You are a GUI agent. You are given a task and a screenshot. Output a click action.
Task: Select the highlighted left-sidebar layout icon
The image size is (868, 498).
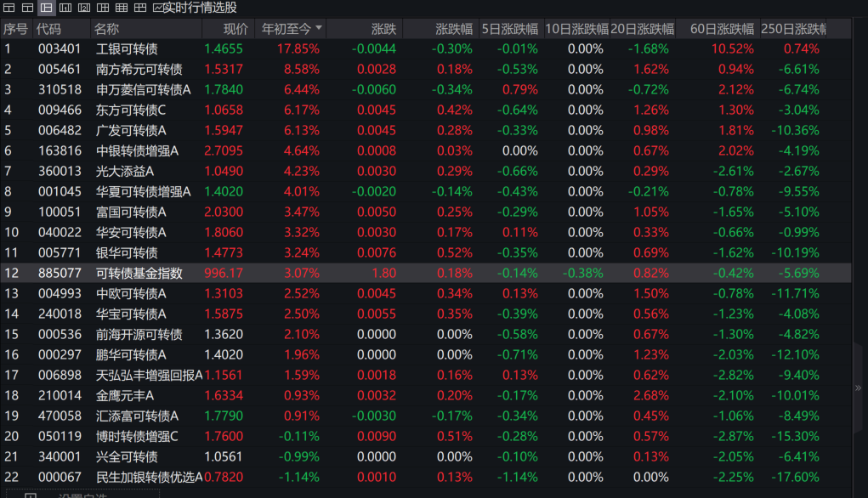tap(47, 8)
